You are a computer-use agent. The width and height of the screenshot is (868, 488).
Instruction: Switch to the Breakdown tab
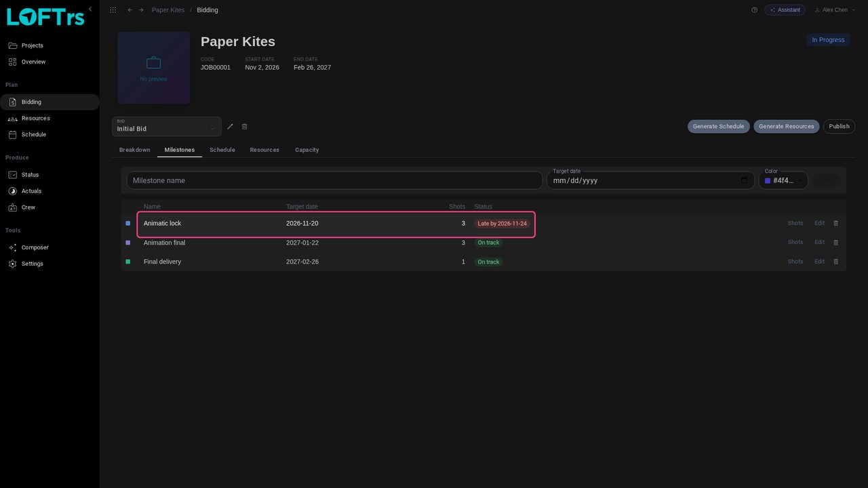tap(135, 150)
